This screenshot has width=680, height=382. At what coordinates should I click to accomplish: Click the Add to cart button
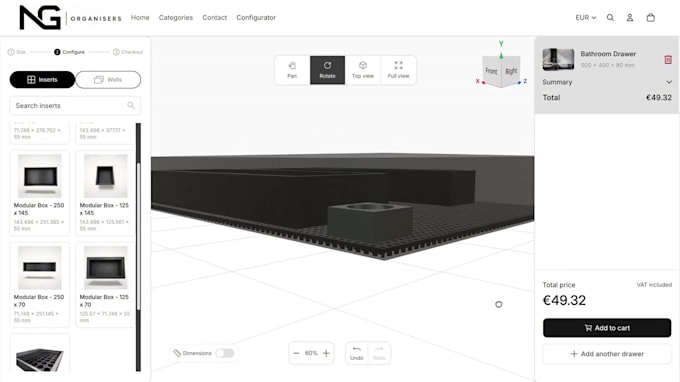point(607,328)
